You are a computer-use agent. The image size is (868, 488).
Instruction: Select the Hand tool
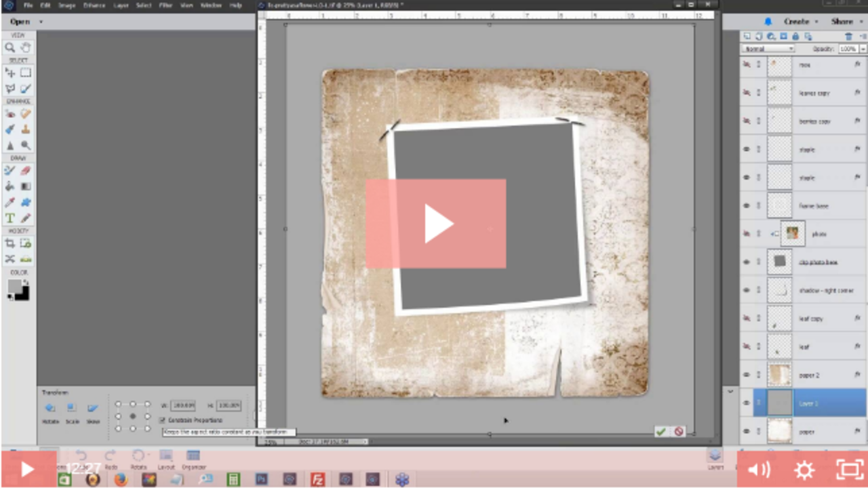pyautogui.click(x=25, y=47)
